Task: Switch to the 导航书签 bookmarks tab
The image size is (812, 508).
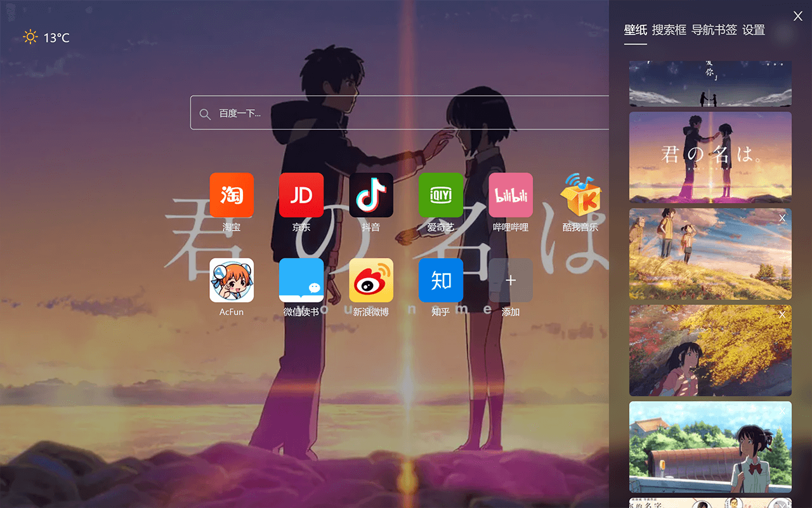Action: 714,30
